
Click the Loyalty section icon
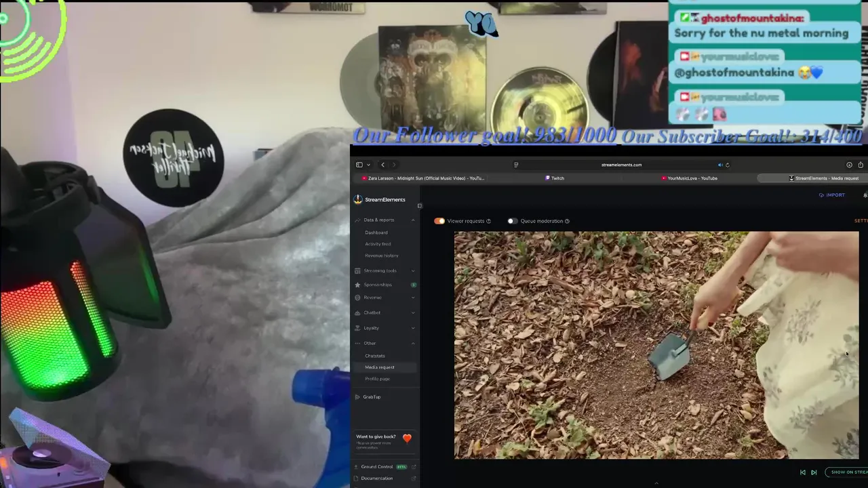(357, 328)
